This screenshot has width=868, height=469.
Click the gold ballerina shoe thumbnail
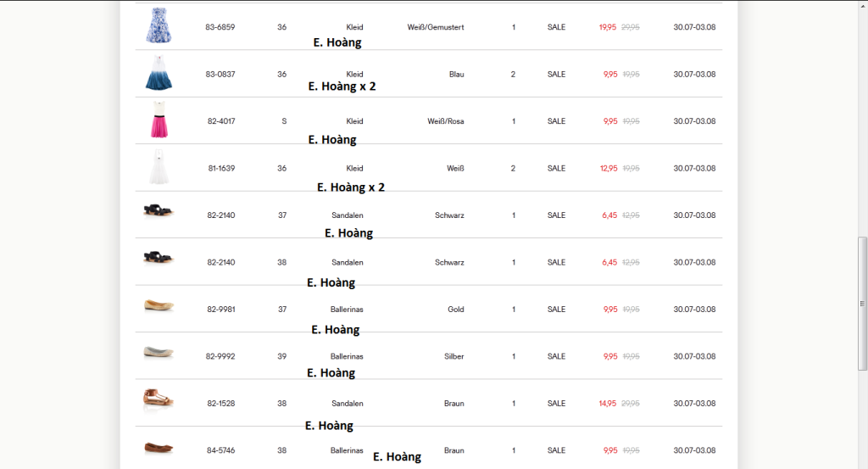(x=159, y=305)
